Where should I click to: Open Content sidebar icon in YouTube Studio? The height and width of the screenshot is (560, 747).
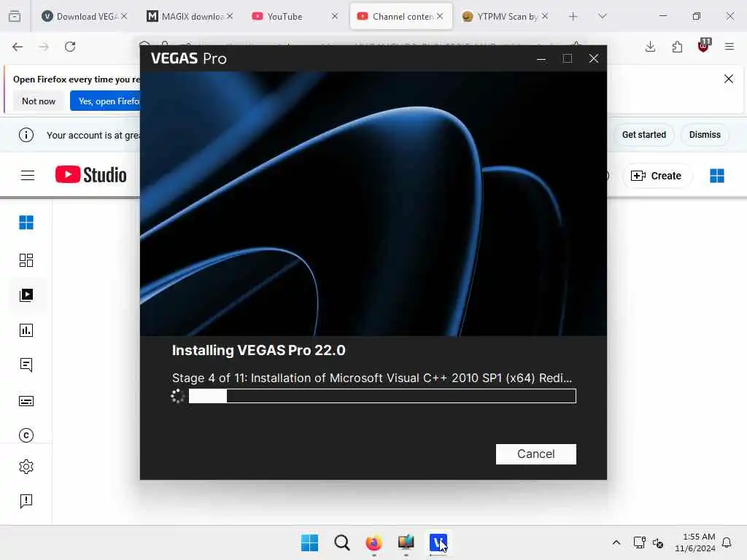coord(26,295)
